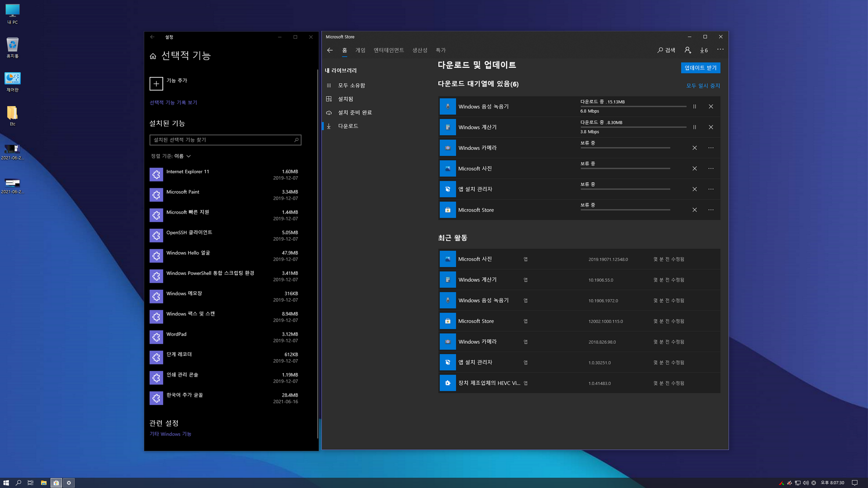This screenshot has height=488, width=868.
Task: Open the action center notification icon
Action: [855, 483]
